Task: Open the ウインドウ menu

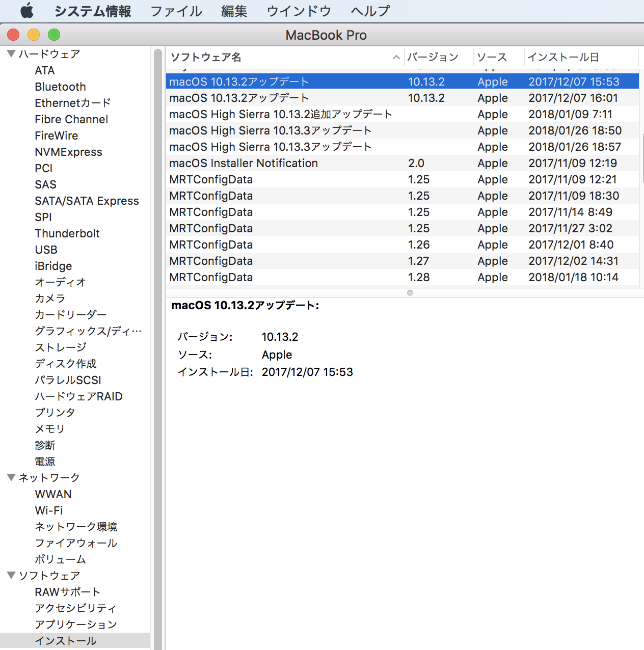Action: [x=299, y=11]
